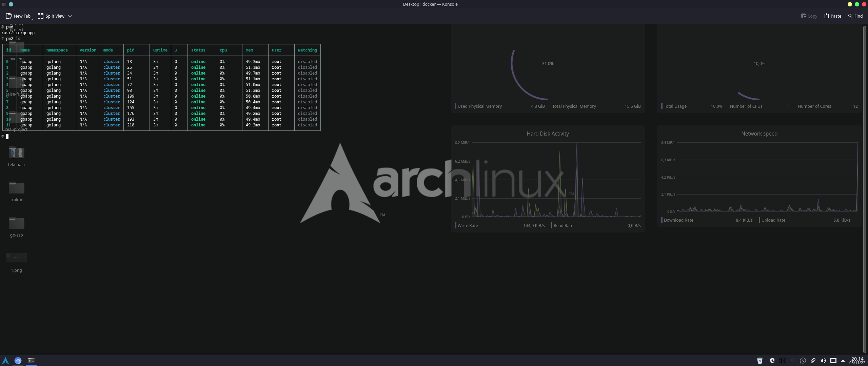Click the Copy toolbar button

[809, 16]
